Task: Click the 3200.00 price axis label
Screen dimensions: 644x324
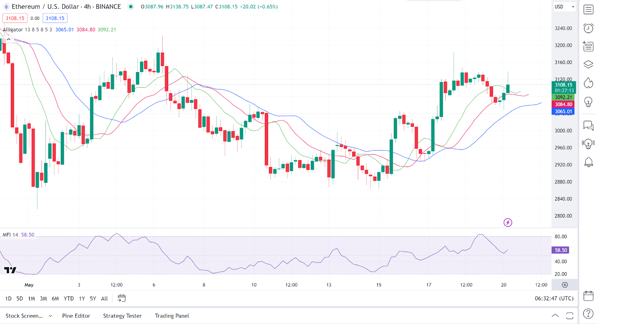Action: 563,45
